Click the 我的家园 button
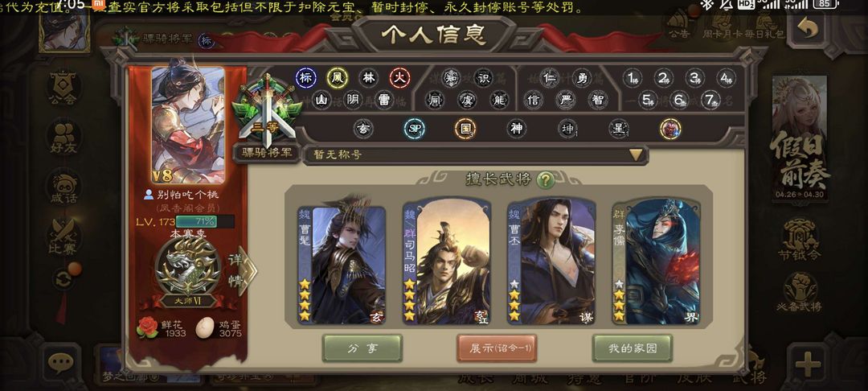Viewport: 868px width, 391px height. 633,348
